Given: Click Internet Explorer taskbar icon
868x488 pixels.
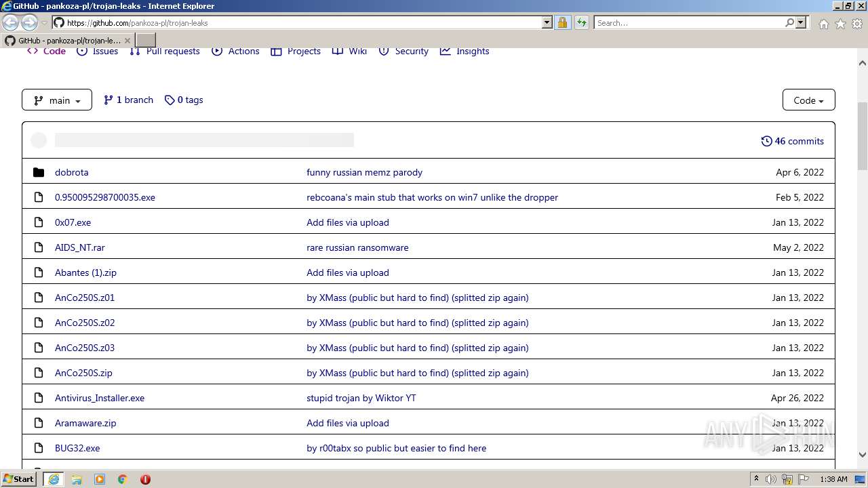Looking at the screenshot, I should pyautogui.click(x=54, y=479).
